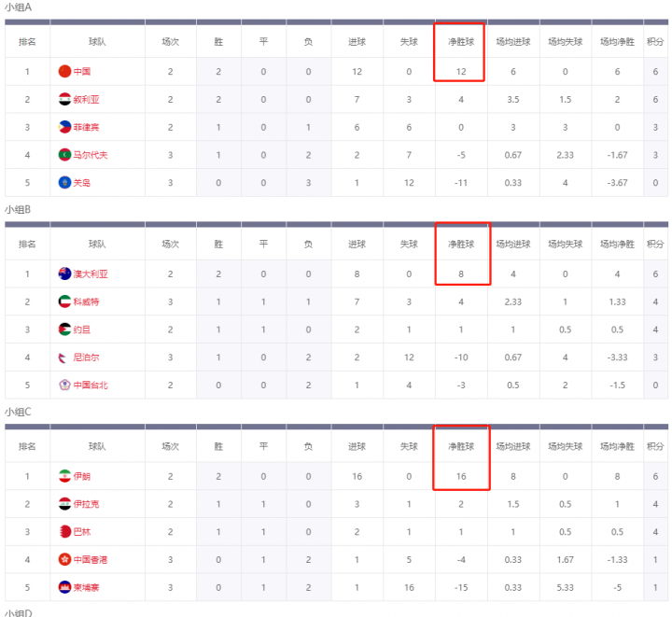This screenshot has width=672, height=617.
Task: Click the Syria flag icon
Action: (x=64, y=100)
